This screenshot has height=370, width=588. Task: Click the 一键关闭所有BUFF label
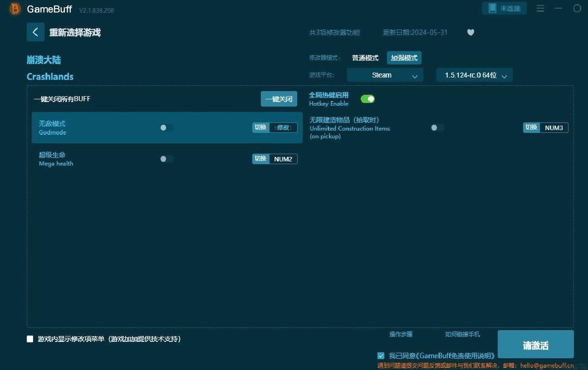click(62, 99)
